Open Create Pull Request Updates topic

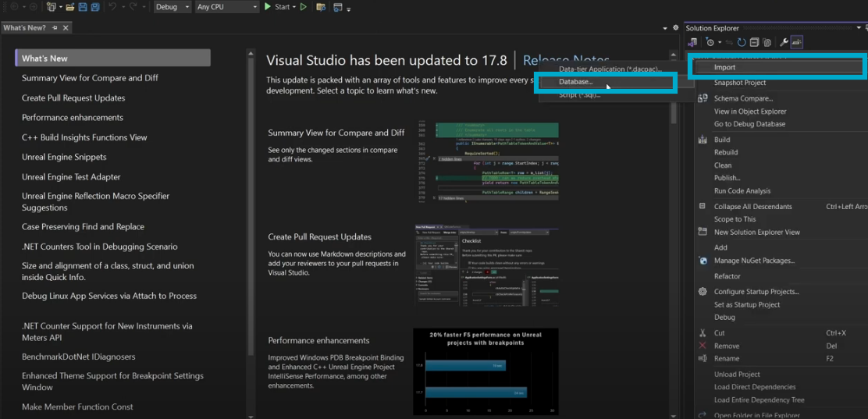pos(73,98)
